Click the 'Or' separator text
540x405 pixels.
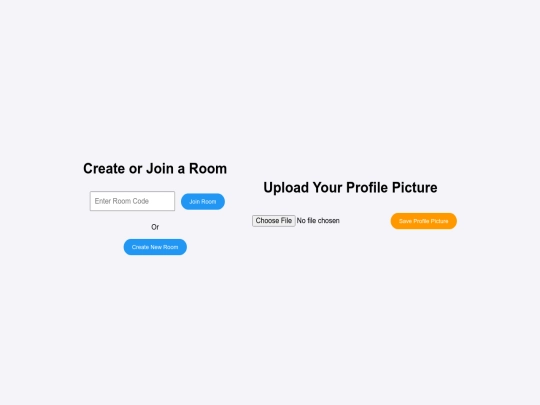point(155,227)
